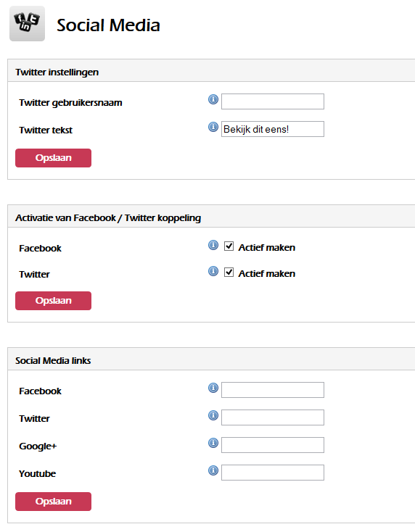Screen dimensions: 415x532
Task: Click the Twitter gebruikersnaam label
Action: tap(70, 103)
